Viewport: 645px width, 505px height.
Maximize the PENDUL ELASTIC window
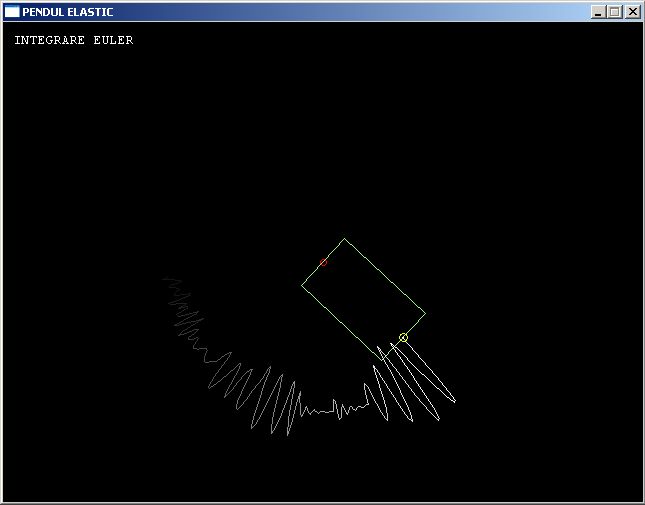coord(615,12)
